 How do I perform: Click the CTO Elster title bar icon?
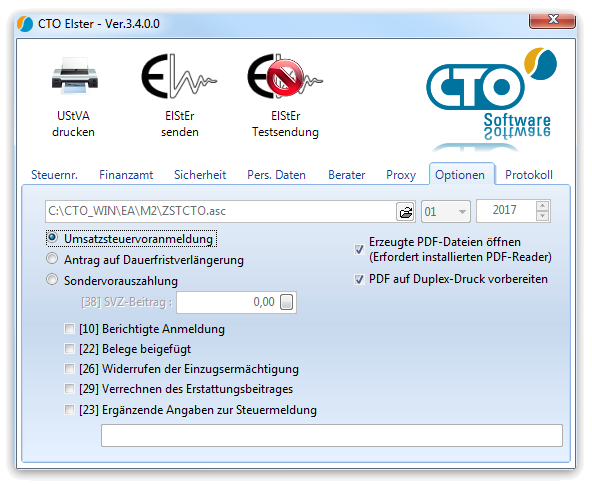point(25,24)
